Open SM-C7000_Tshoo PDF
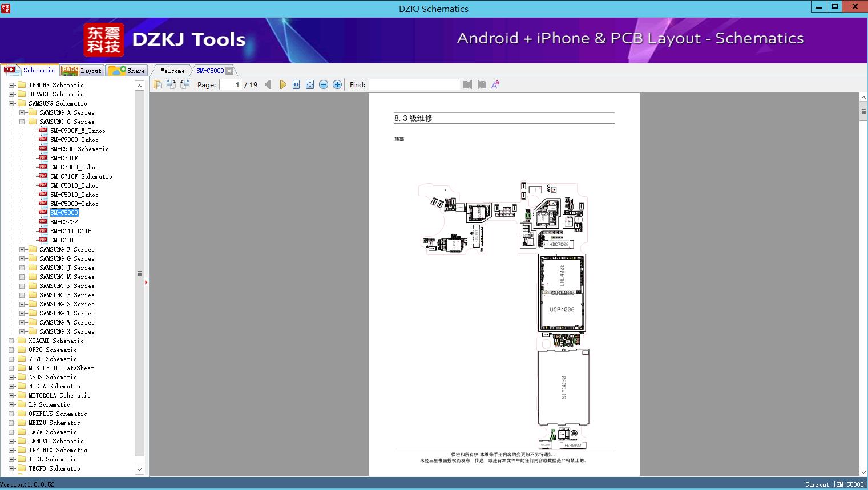 pyautogui.click(x=74, y=167)
